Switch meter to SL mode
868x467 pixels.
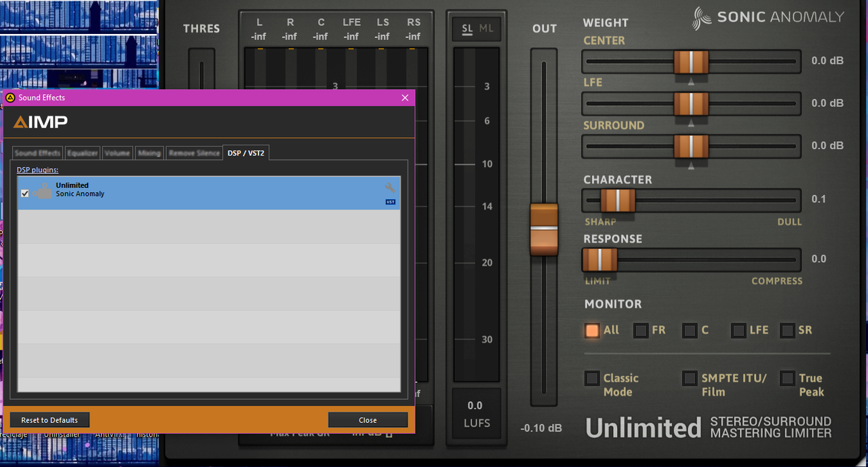(467, 29)
